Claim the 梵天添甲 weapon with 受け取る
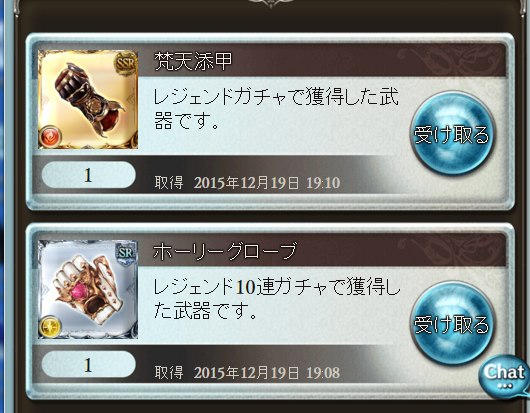Image resolution: width=530 pixels, height=413 pixels. coord(452,133)
